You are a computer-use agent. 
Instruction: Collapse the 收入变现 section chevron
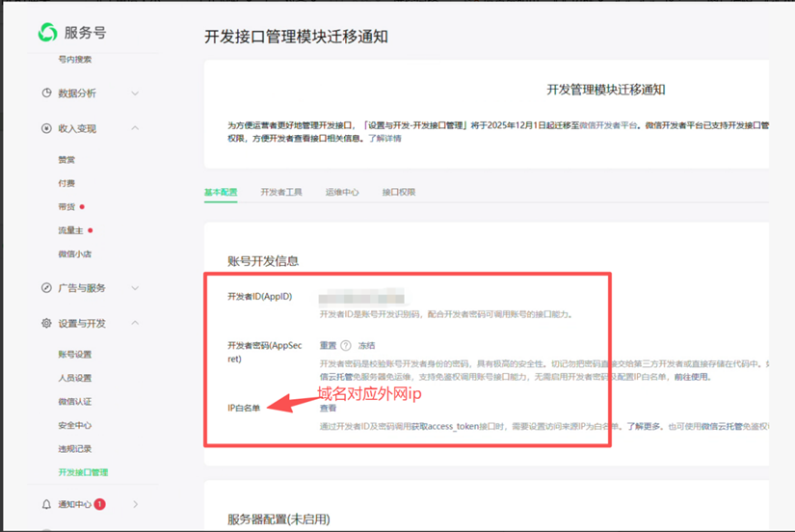coord(135,128)
